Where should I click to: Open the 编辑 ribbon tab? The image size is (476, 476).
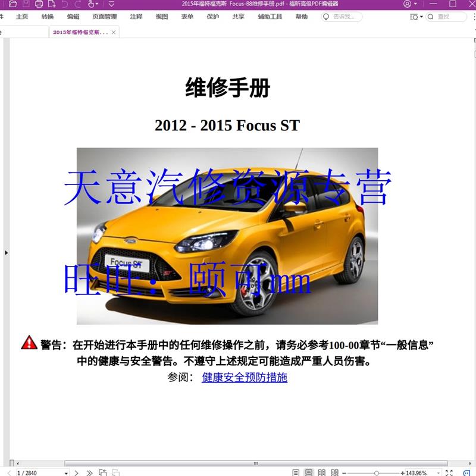click(x=73, y=17)
